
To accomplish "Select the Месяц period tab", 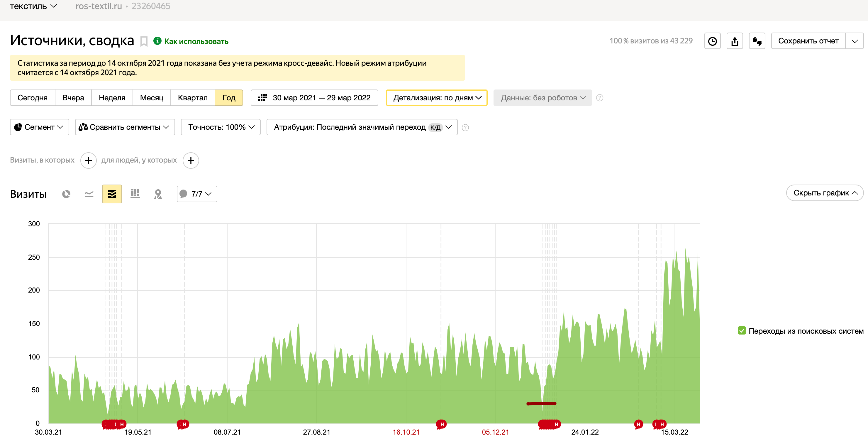I will [x=151, y=98].
